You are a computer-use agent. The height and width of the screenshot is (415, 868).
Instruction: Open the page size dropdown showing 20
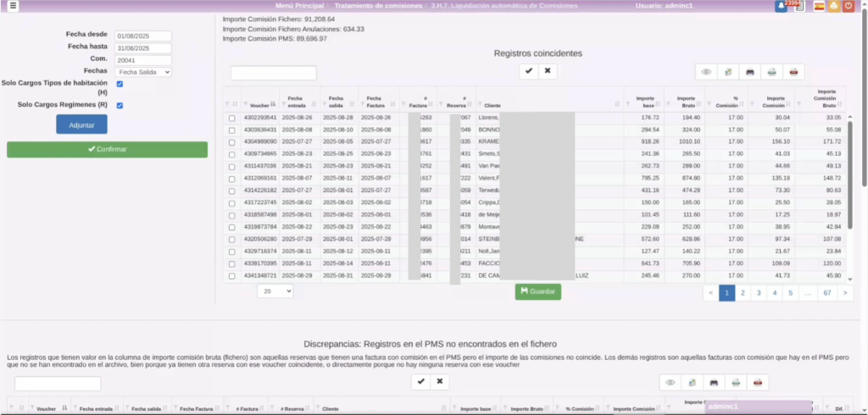[x=275, y=290]
